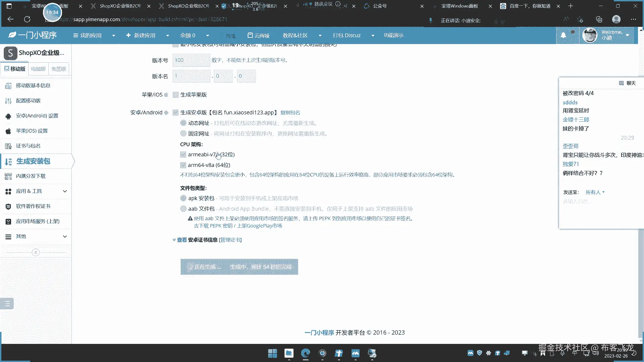Open the 发送至 所有人 recipient dropdown
This screenshot has height=362, width=644.
pos(595,192)
